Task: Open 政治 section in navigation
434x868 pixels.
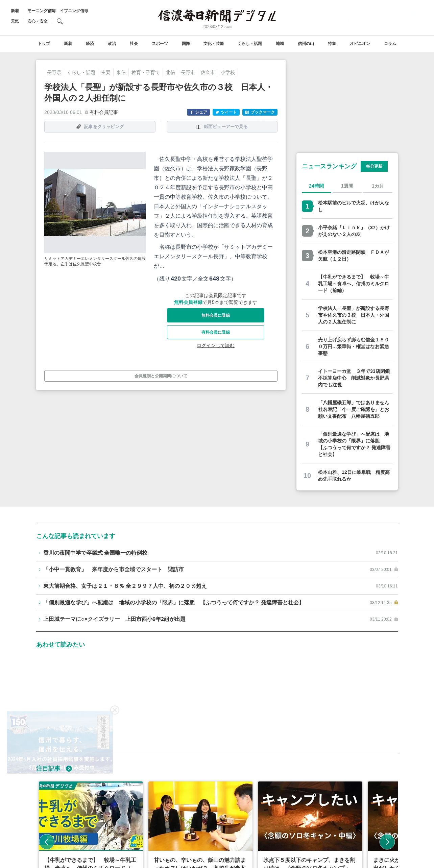Action: point(112,44)
